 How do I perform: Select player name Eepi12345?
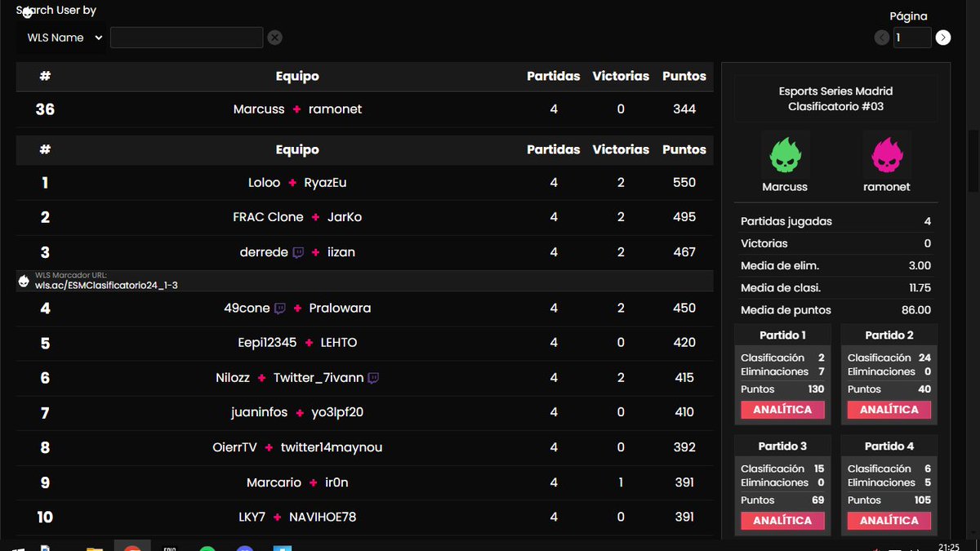click(267, 343)
